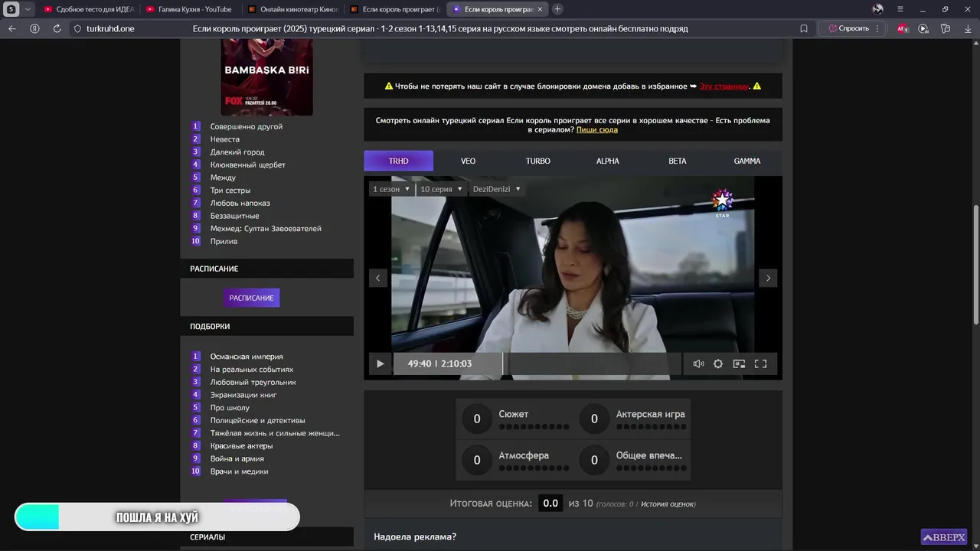Open Любовный треугольник collection
This screenshot has width=980, height=551.
(253, 382)
